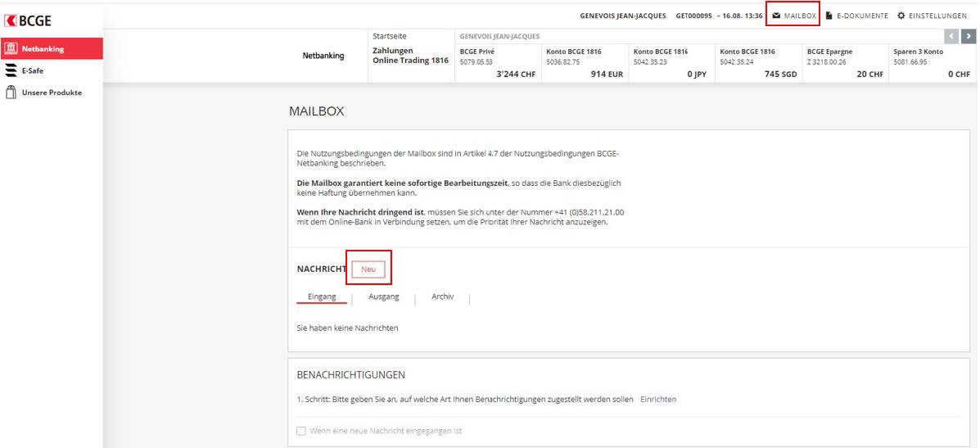Screen dimensions: 980x448
Task: Click the Mailbox envelope icon
Action: pyautogui.click(x=775, y=16)
